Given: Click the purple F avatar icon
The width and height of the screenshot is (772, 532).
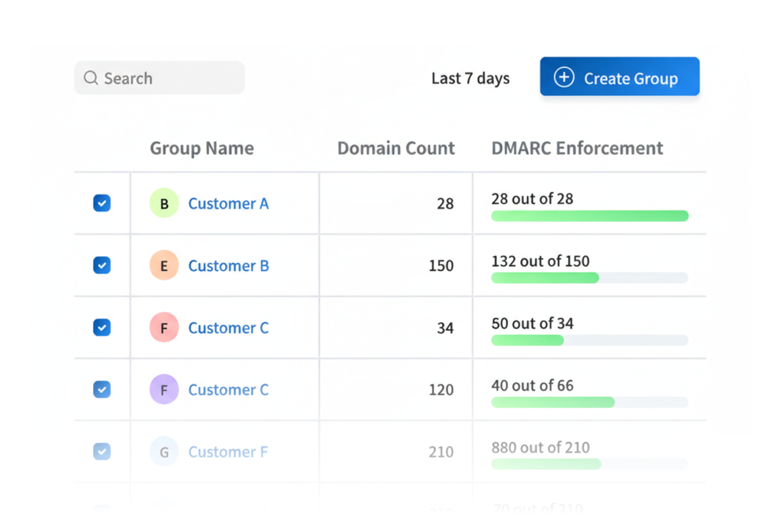Looking at the screenshot, I should click(164, 390).
